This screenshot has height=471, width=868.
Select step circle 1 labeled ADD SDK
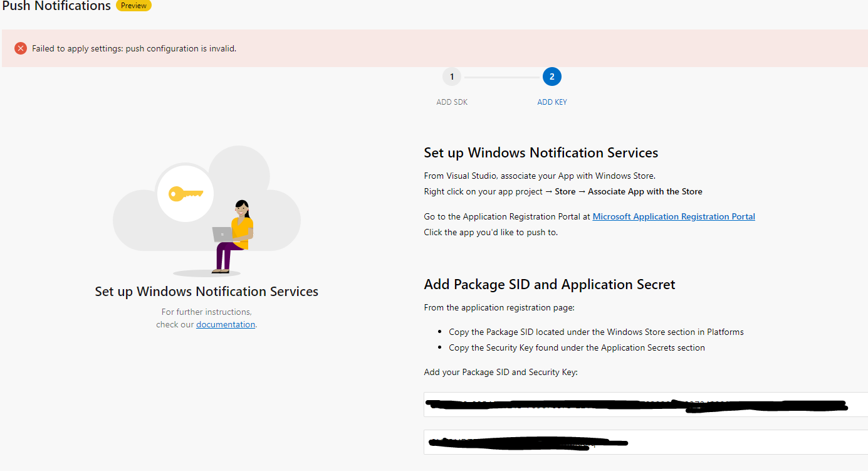click(x=452, y=76)
